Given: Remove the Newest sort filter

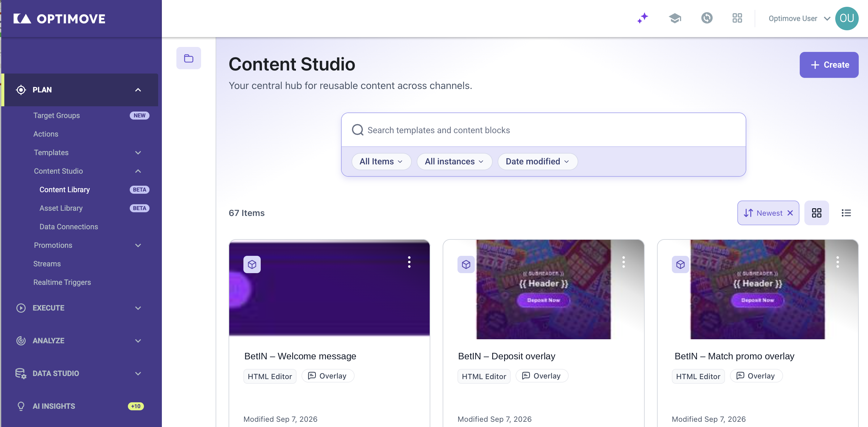Looking at the screenshot, I should pos(790,213).
